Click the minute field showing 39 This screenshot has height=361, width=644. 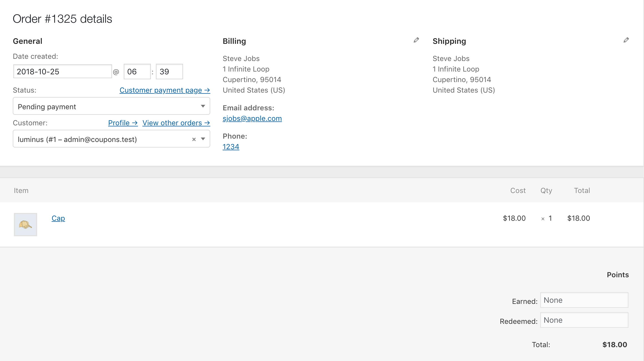tap(169, 72)
